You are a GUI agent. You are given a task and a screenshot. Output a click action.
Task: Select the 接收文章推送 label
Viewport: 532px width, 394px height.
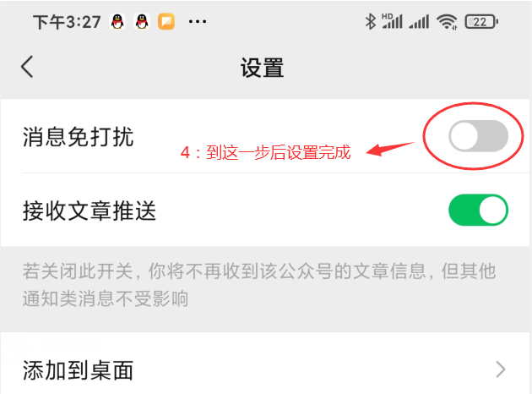point(90,211)
